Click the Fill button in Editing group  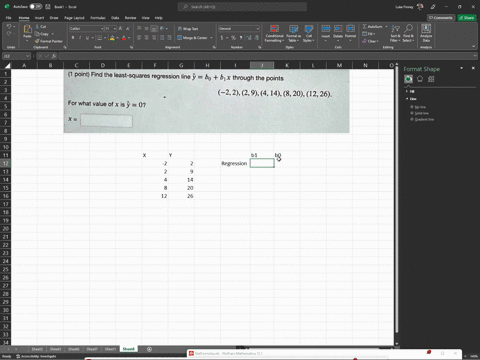click(x=369, y=34)
